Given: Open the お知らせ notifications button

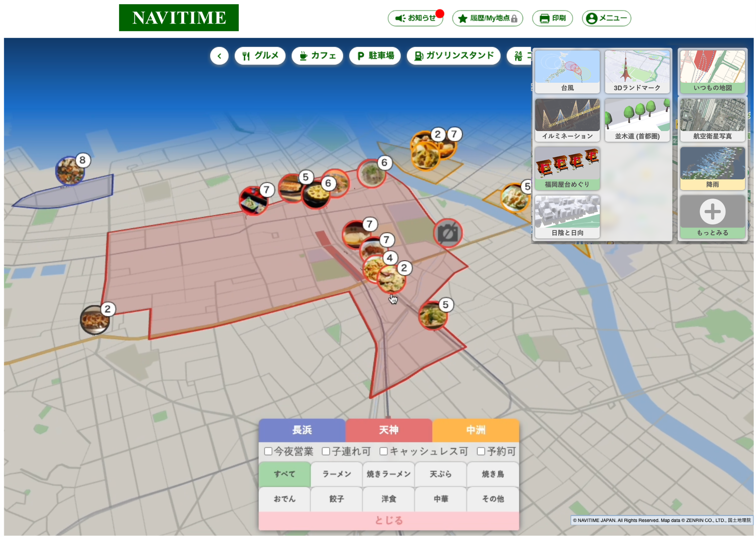Looking at the screenshot, I should tap(415, 18).
